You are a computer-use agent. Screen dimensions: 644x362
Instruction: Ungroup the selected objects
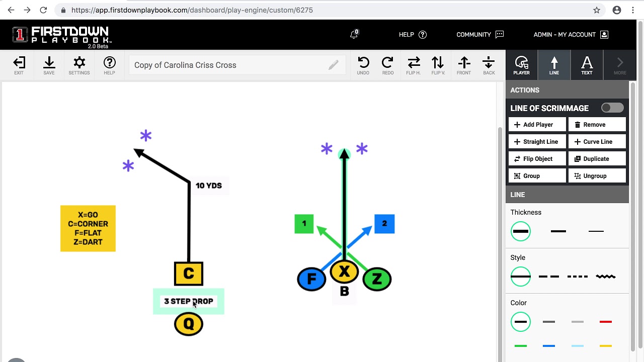coord(597,176)
